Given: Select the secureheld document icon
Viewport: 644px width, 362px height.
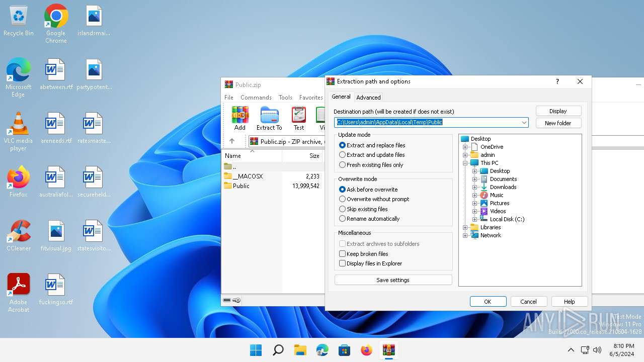Looking at the screenshot, I should coord(94,182).
